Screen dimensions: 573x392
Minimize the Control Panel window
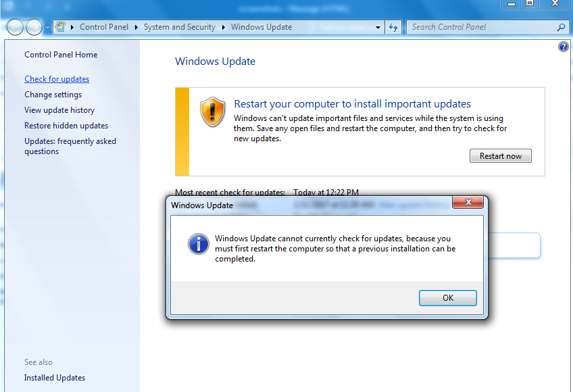pos(512,3)
